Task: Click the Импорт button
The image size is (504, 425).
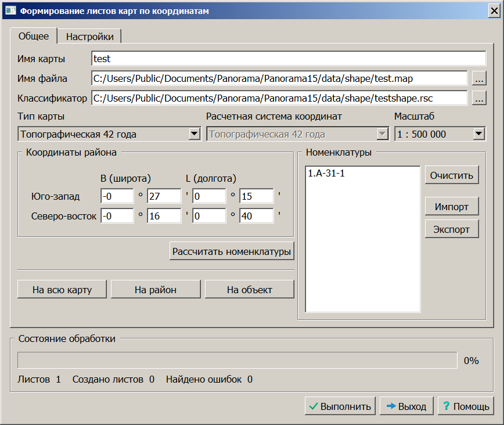Action: pos(452,206)
